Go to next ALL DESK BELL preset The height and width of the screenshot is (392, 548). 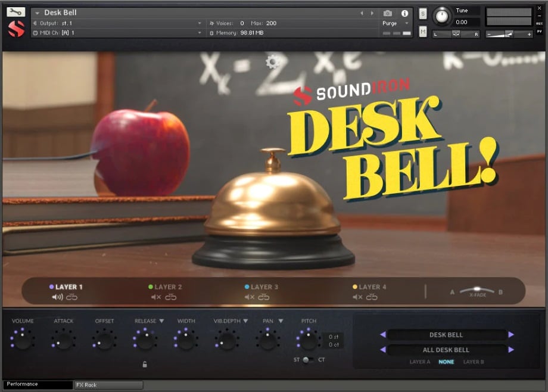511,350
